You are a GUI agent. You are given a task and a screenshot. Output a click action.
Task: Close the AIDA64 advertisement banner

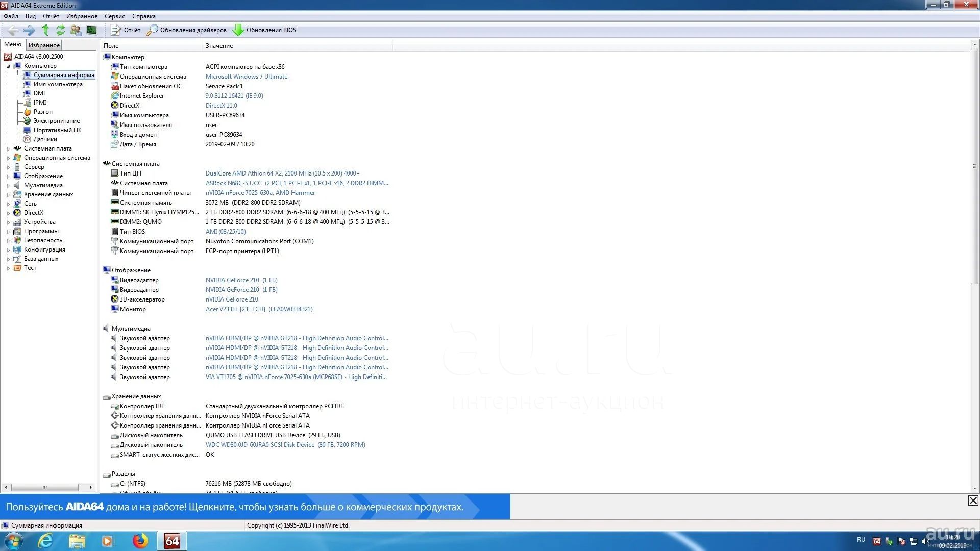click(973, 500)
